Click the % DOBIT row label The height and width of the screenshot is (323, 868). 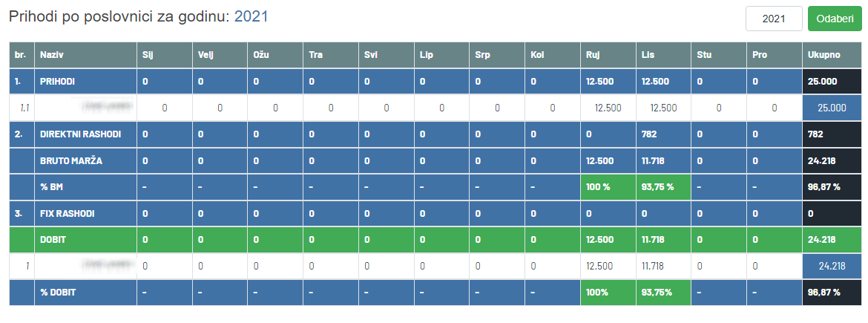pos(56,293)
